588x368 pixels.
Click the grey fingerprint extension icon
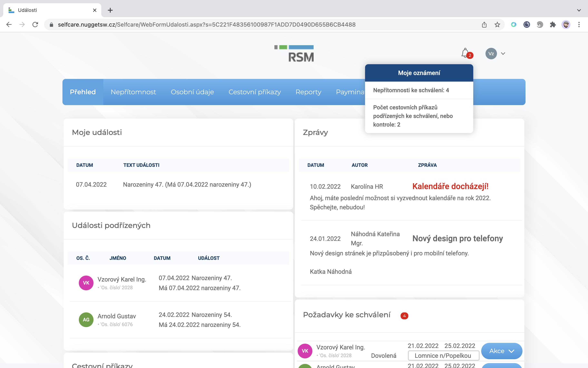(540, 25)
